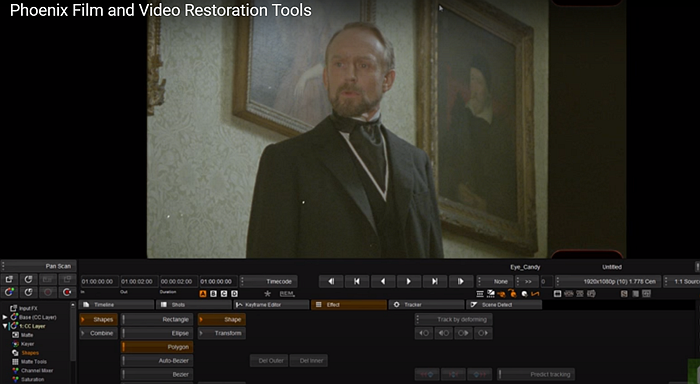Click the top-left layer copy icon
This screenshot has height=384, width=700.
pyautogui.click(x=9, y=280)
